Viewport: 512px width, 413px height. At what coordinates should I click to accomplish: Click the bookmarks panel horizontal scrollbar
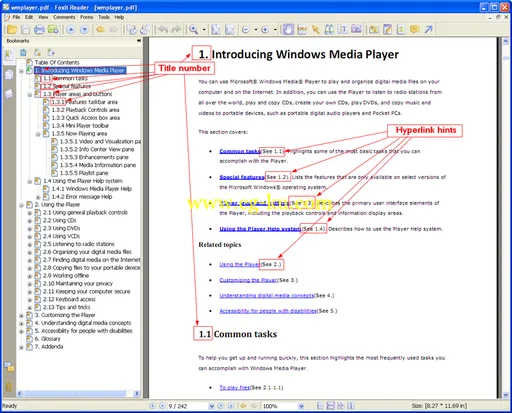click(78, 394)
